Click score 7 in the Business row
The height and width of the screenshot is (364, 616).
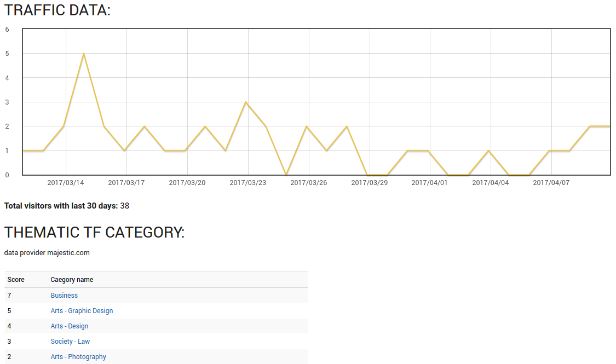9,296
